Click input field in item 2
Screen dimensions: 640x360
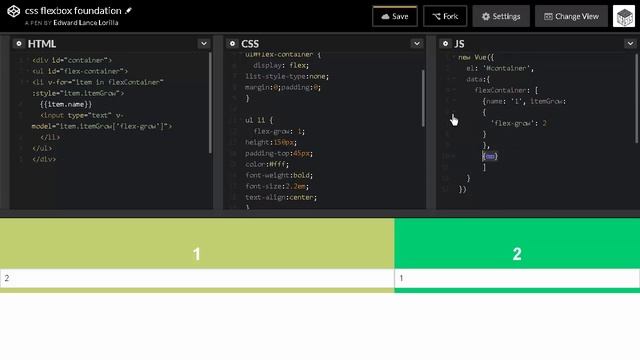point(517,278)
